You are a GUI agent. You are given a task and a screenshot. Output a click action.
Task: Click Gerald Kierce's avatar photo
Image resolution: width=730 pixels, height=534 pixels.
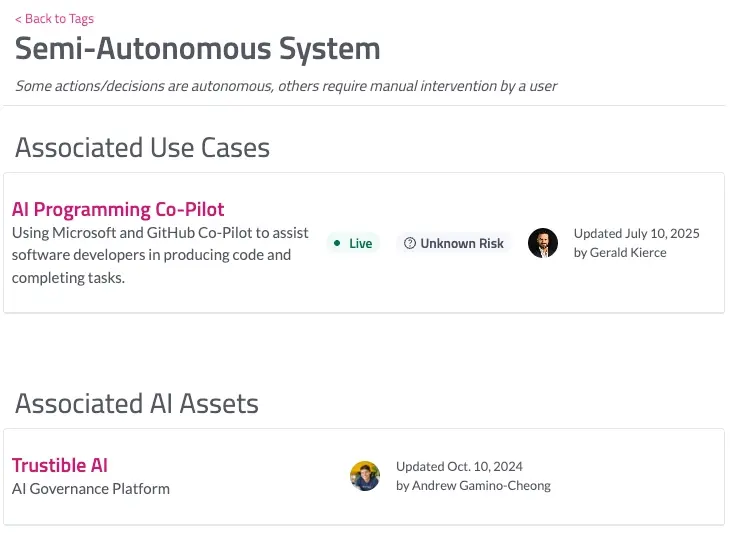tap(543, 243)
